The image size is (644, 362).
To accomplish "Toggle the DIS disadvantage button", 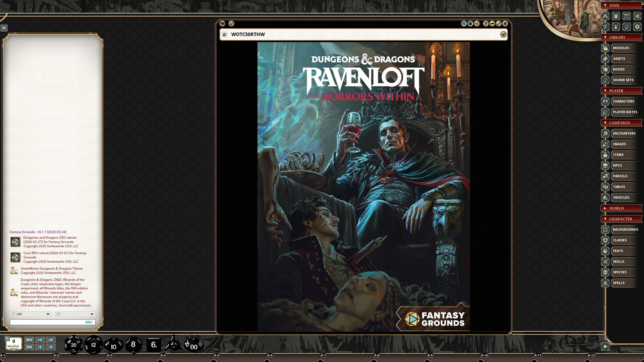I will pos(29,347).
